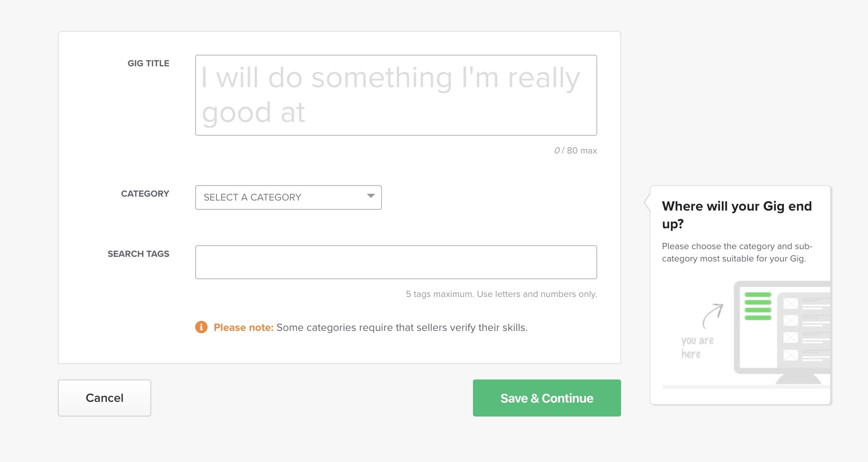Click the CATEGORY label
Viewport: 868px width, 462px height.
[x=145, y=194]
